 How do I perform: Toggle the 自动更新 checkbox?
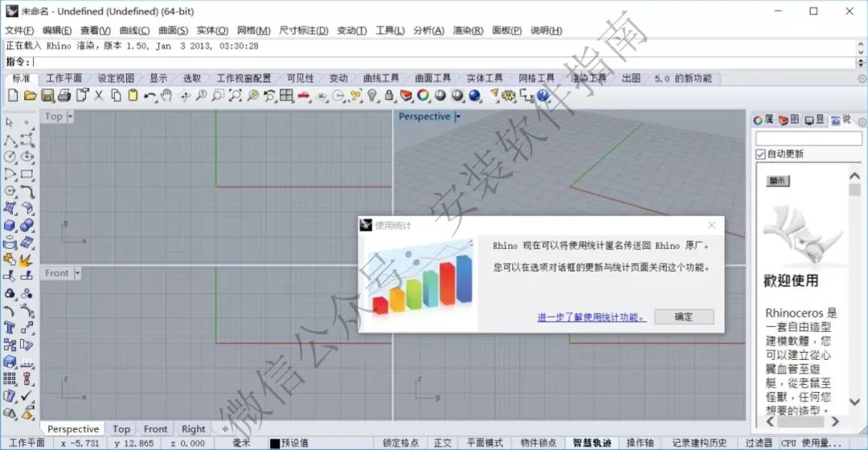pyautogui.click(x=760, y=153)
